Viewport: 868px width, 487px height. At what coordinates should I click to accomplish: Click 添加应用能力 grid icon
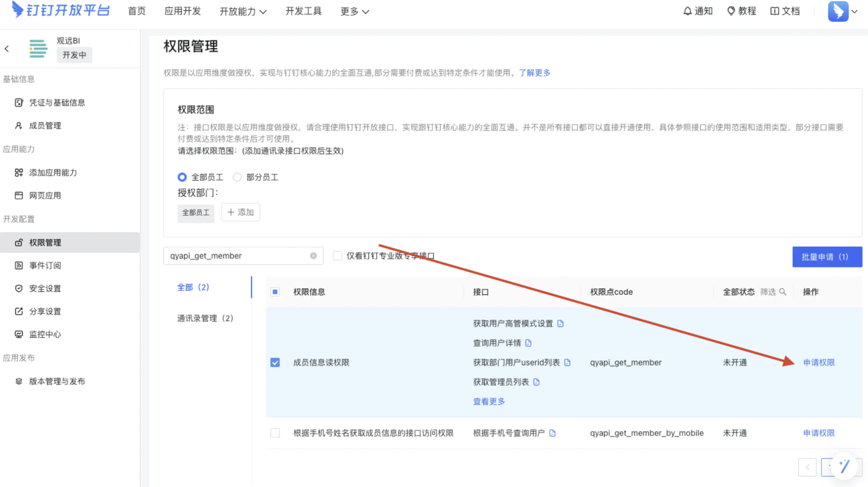[19, 172]
